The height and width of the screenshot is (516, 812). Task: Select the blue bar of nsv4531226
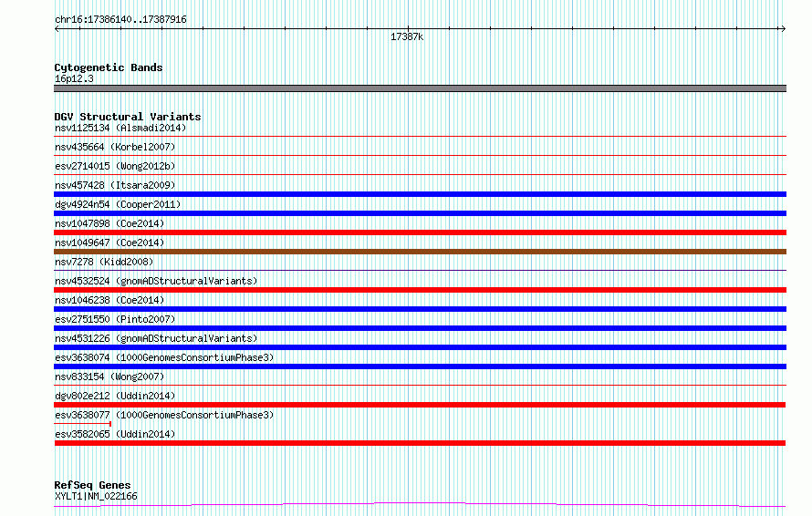[x=420, y=347]
